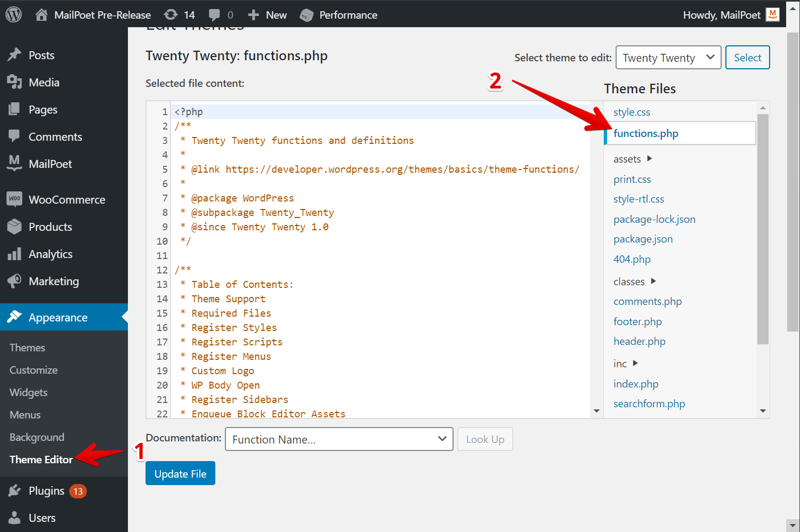Click the updates icon showing 14
The image size is (800, 532).
[x=171, y=15]
